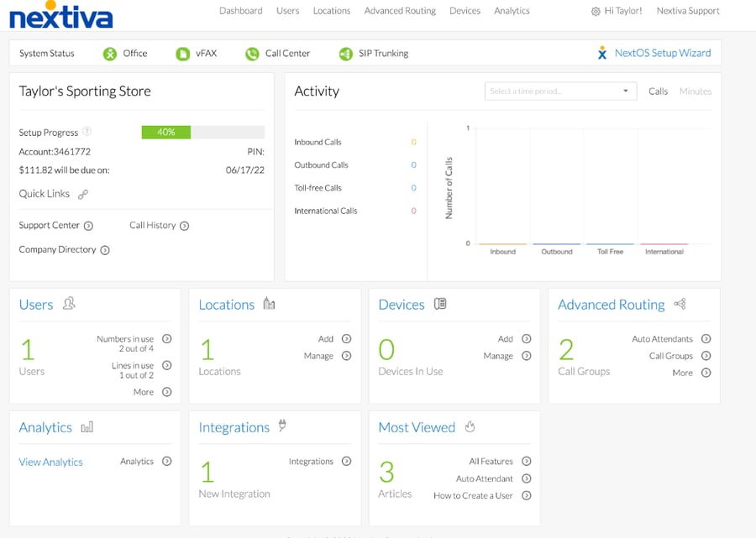Switch activity view to Calls

point(658,91)
